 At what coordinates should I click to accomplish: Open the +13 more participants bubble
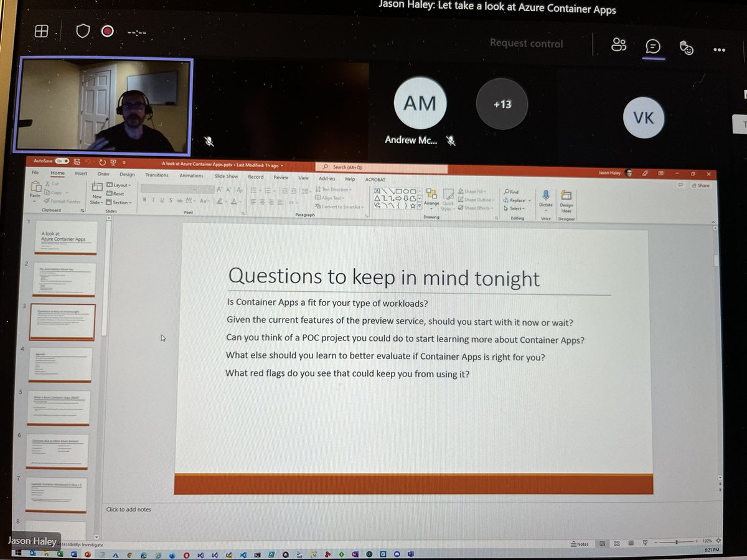[x=502, y=104]
